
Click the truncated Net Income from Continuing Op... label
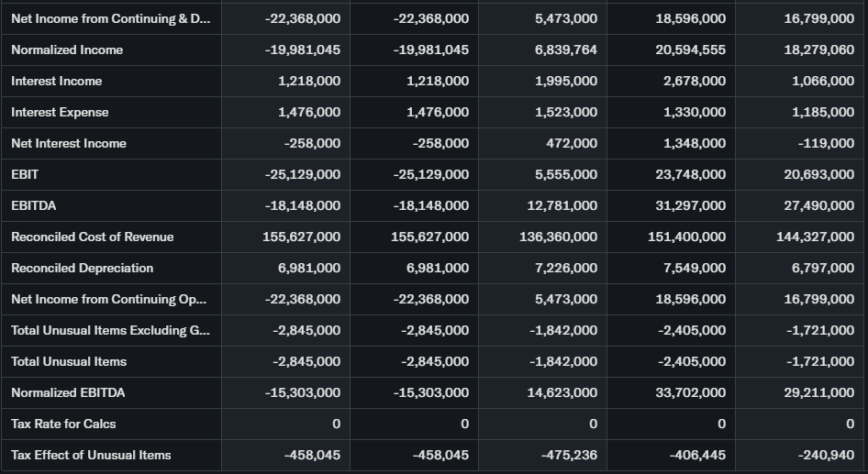[x=108, y=299]
